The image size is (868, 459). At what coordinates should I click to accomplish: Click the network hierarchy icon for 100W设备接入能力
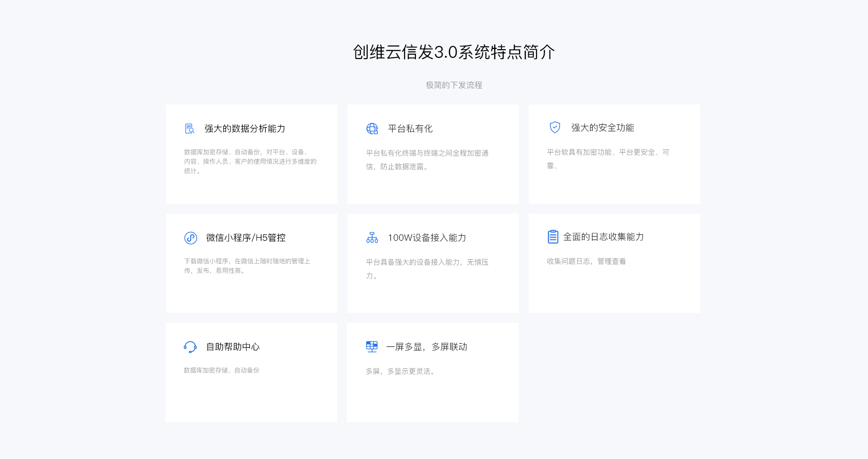372,238
